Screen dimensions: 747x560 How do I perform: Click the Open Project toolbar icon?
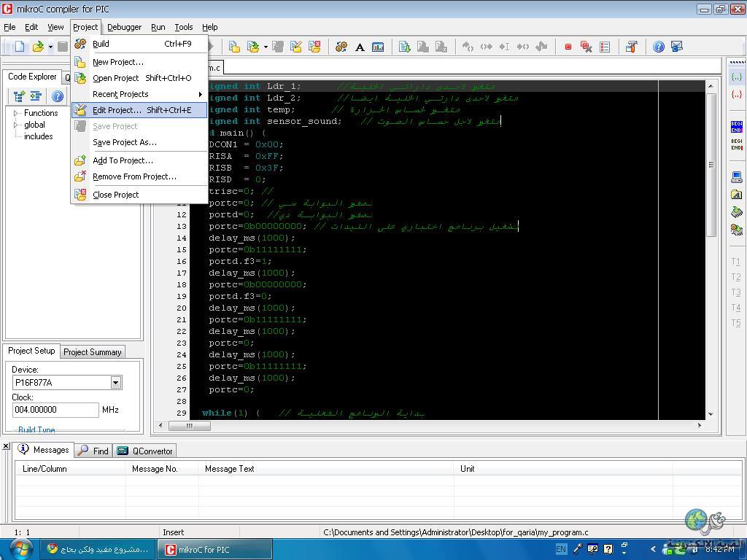pos(253,46)
